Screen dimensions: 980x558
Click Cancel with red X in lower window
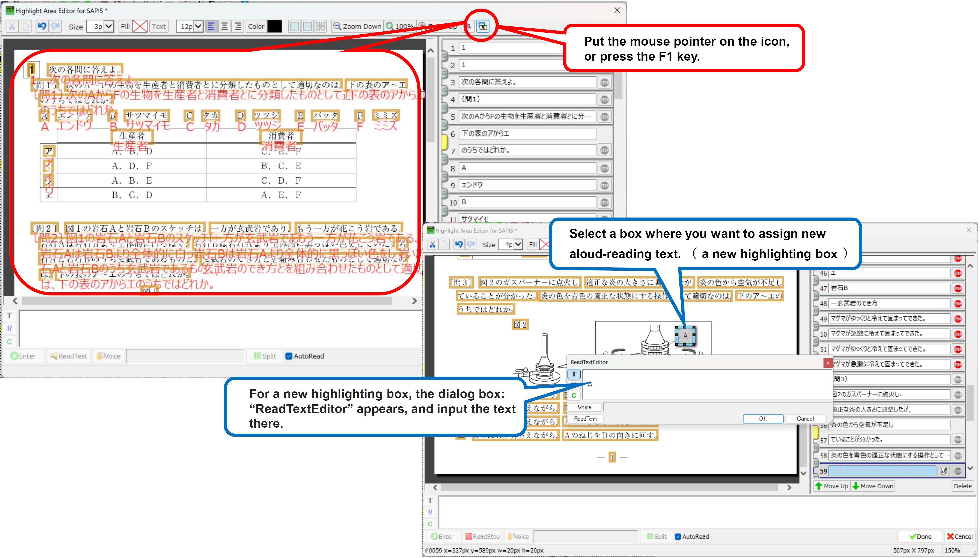[959, 537]
